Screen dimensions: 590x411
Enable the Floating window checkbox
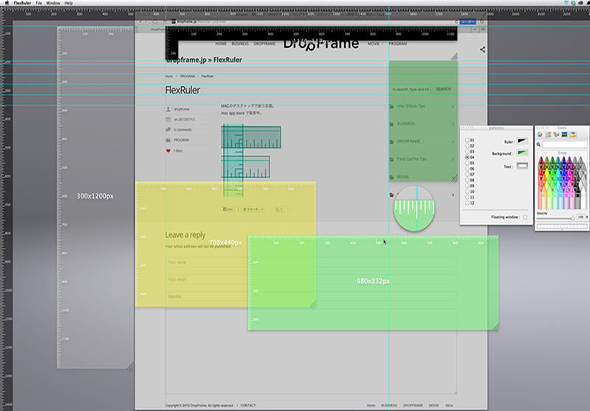point(525,217)
